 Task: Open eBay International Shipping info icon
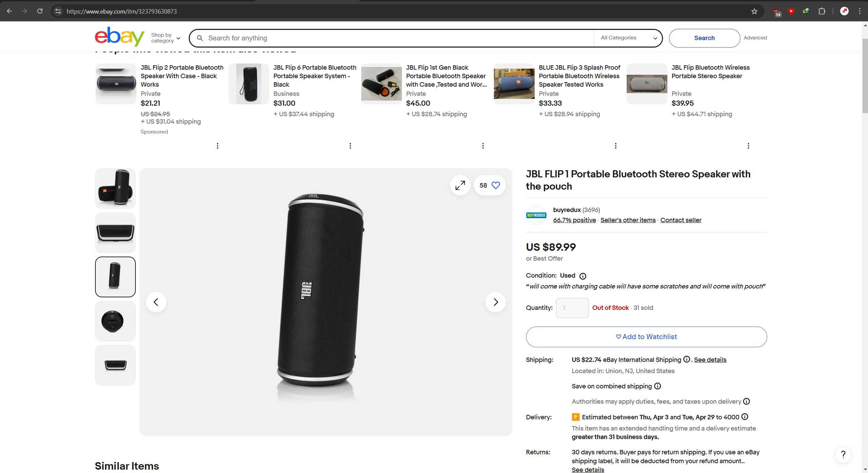(686, 359)
